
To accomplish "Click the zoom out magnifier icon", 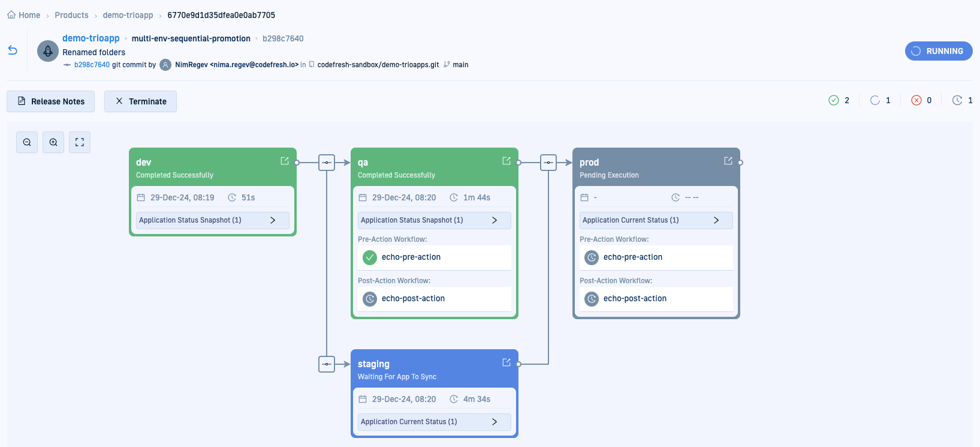I will click(27, 142).
